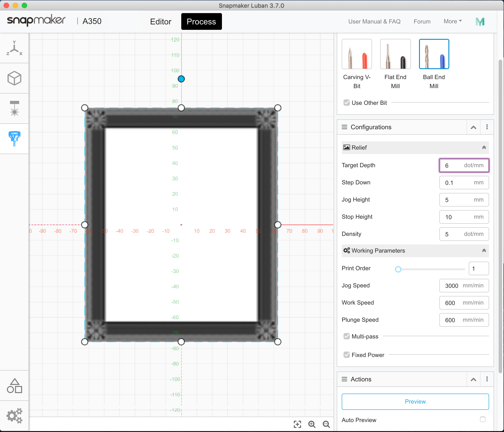Click the calibration icon above the gear
The height and width of the screenshot is (432, 504).
click(15, 385)
